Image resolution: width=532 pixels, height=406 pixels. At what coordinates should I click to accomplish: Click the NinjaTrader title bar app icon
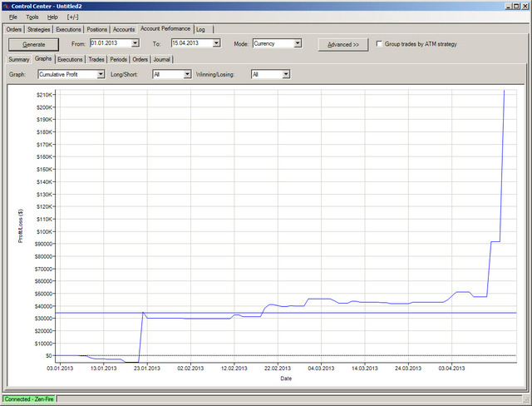[x=6, y=6]
